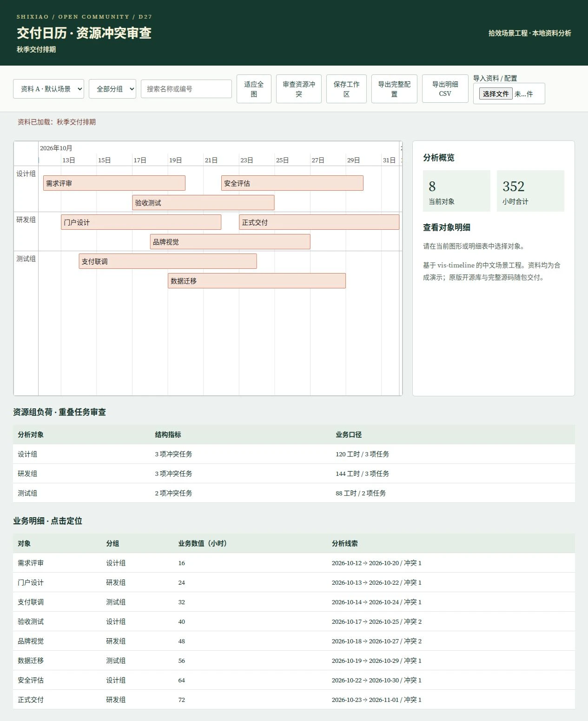Select the 数据迁移 timeline bar
Viewport: 588px width, 721px height.
[x=257, y=281]
